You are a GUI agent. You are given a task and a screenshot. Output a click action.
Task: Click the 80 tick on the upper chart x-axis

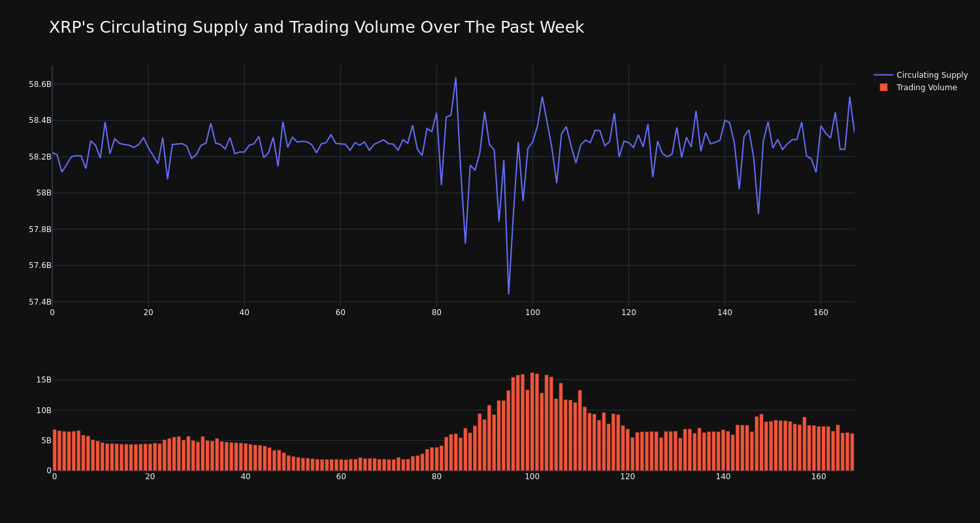(436, 312)
